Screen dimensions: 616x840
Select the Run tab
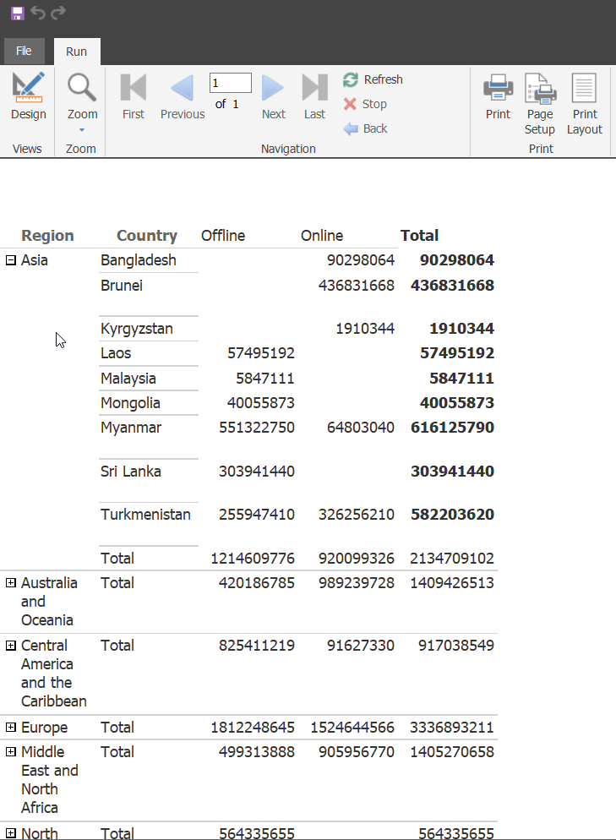click(x=77, y=52)
